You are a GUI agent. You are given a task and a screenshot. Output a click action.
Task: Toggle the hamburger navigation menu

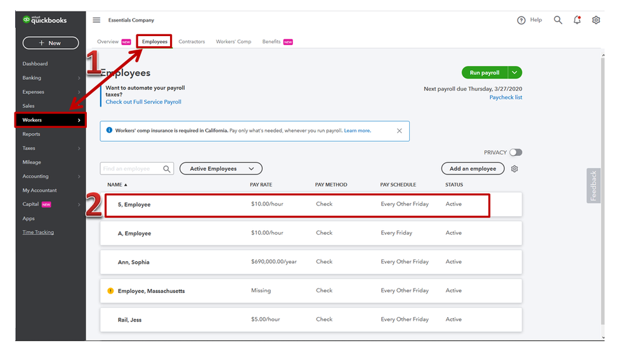coord(96,20)
